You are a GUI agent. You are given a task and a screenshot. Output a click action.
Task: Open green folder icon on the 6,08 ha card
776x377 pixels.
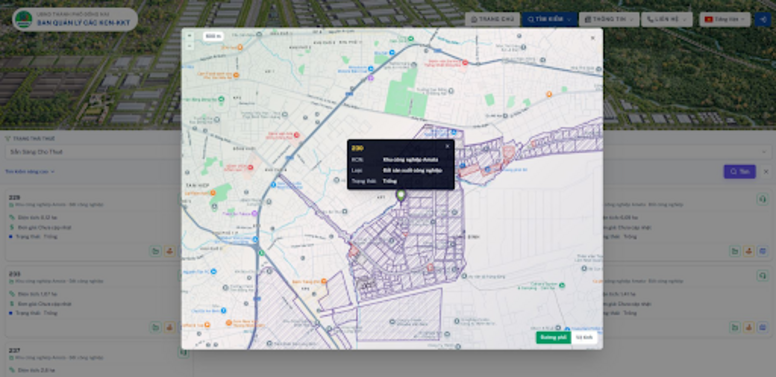tap(735, 251)
